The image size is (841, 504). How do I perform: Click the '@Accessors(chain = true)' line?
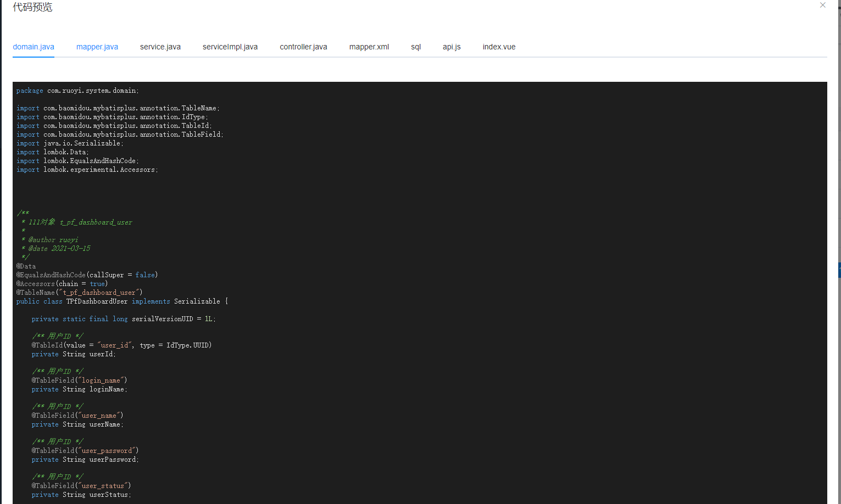(x=62, y=284)
